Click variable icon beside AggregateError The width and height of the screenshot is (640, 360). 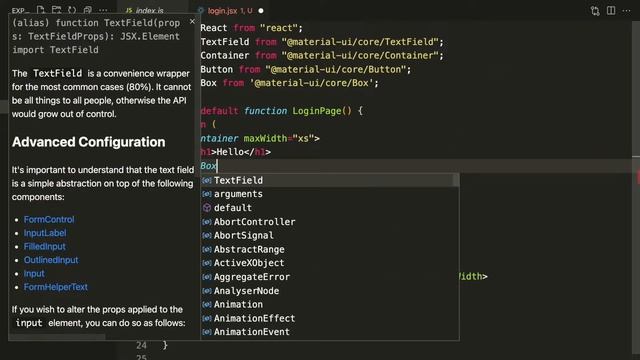(x=207, y=277)
